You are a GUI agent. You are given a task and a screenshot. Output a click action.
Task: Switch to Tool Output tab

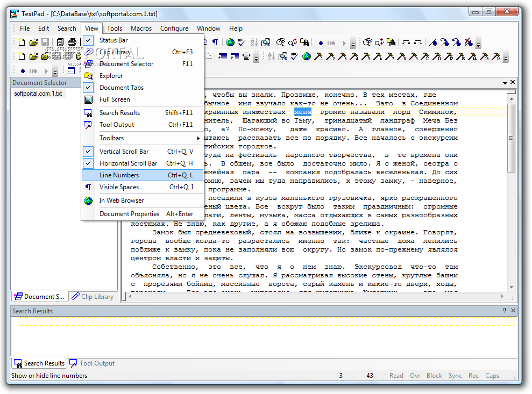point(93,363)
